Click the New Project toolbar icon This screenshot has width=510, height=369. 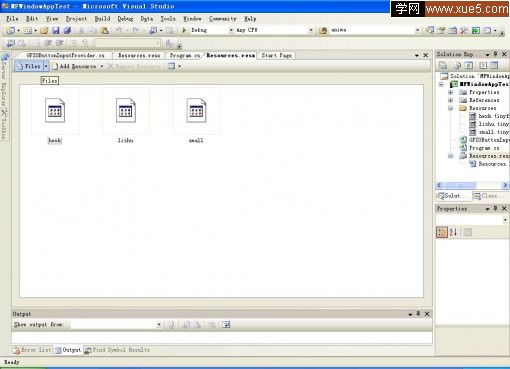click(10, 30)
